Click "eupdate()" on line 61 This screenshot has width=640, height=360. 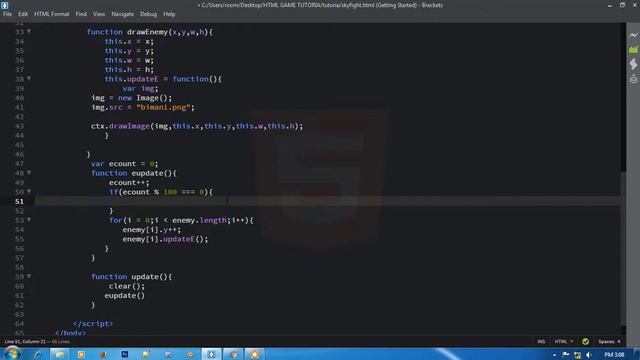coord(124,296)
